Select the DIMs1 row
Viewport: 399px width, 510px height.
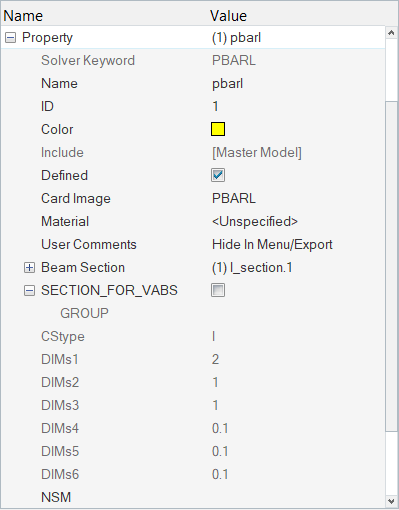click(x=193, y=359)
